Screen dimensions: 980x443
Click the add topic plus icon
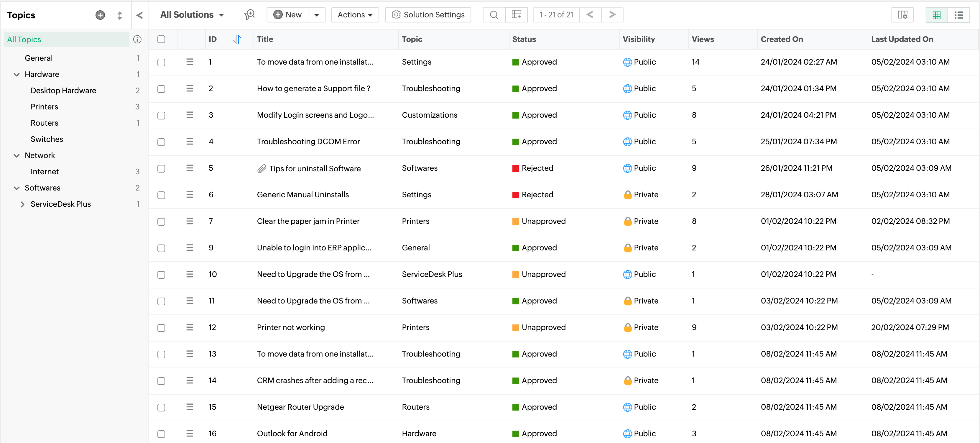[x=100, y=15]
